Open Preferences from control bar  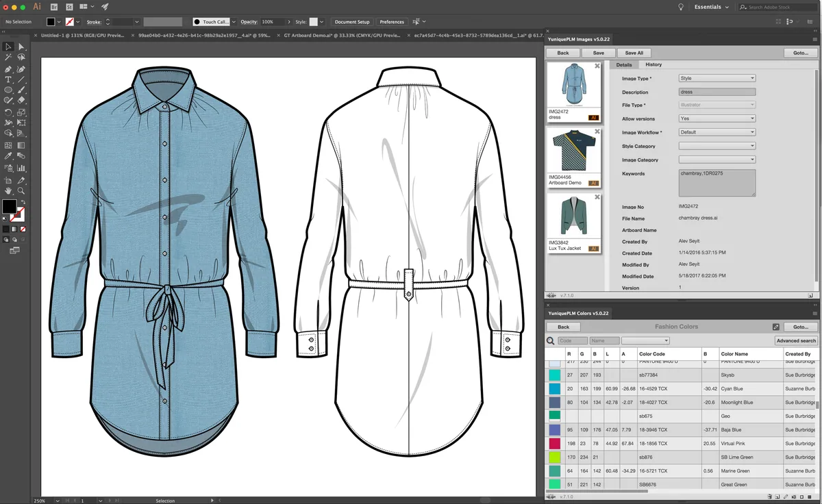point(392,22)
